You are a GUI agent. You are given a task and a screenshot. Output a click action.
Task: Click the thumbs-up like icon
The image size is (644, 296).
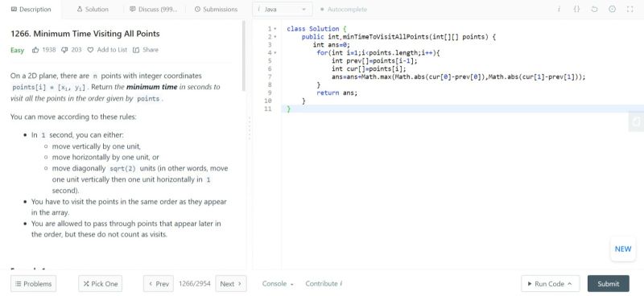point(35,50)
